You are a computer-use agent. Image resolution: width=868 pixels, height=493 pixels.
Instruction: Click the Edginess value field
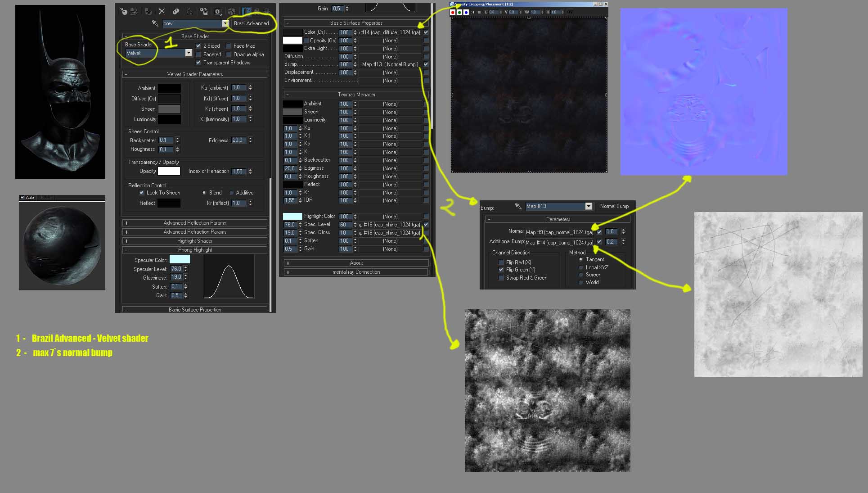pyautogui.click(x=239, y=140)
